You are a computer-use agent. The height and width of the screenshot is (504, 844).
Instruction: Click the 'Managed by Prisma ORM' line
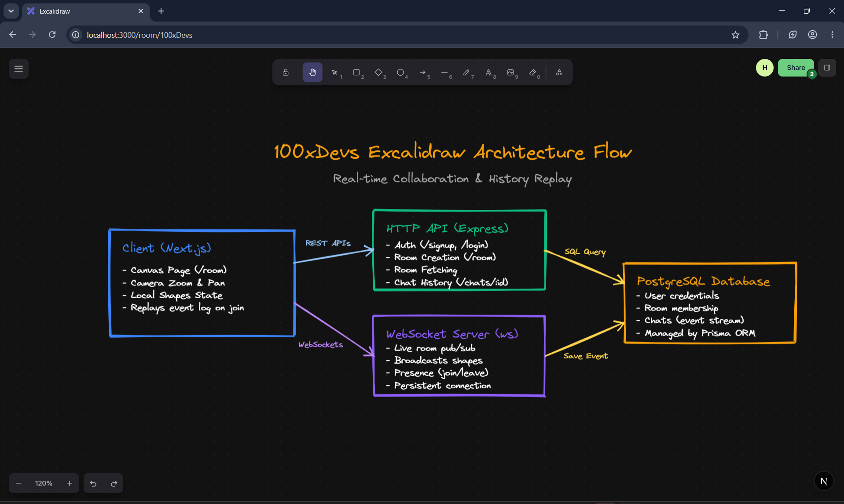(696, 333)
